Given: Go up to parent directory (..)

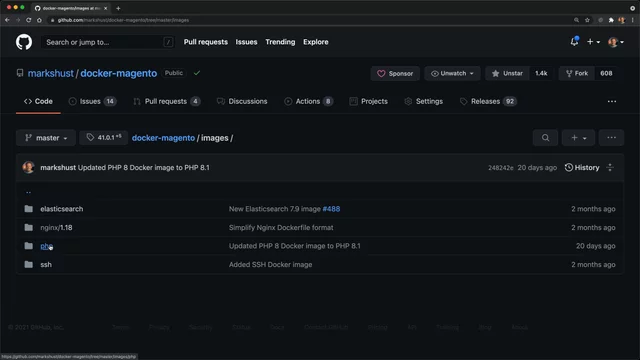Looking at the screenshot, I should 29,191.
